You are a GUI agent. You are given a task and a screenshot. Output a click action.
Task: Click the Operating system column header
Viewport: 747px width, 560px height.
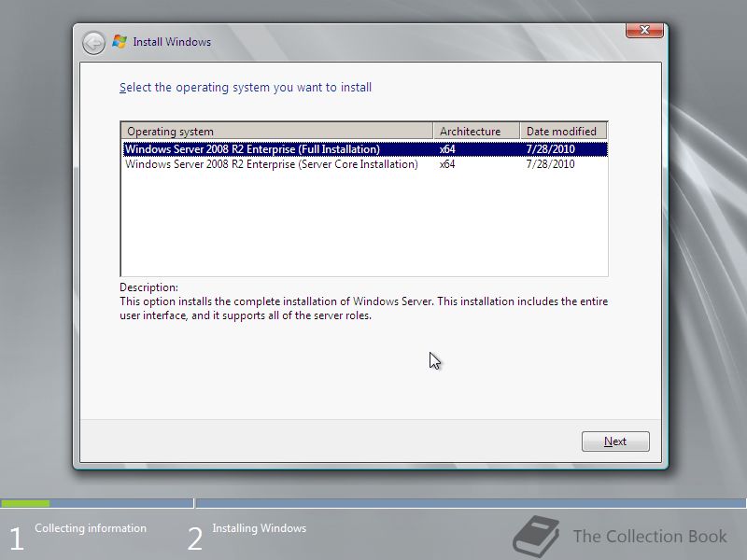click(x=276, y=131)
